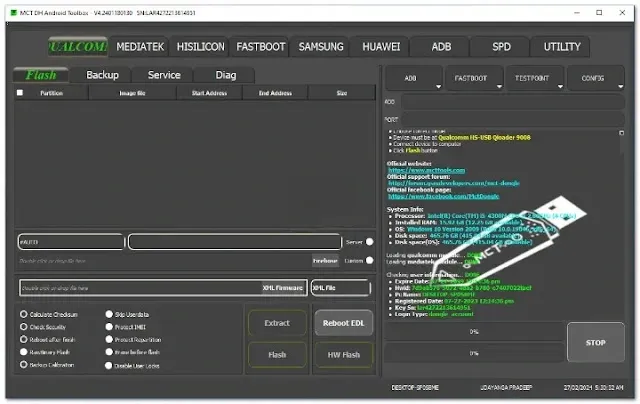Tick the select-all partition checkbox
Screen dimensions: 640x404
[x=20, y=93]
